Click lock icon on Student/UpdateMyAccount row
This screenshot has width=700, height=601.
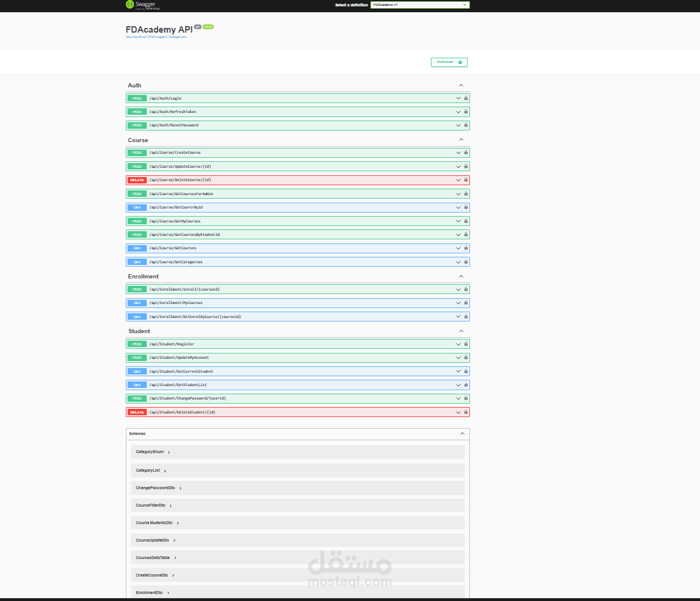[x=466, y=358]
